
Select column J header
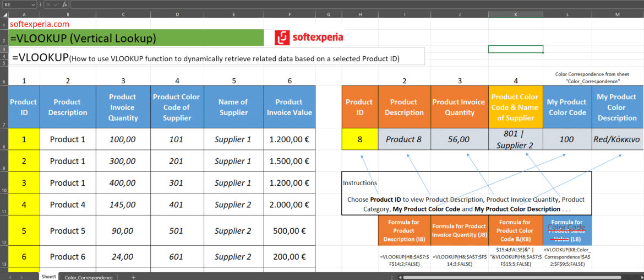pyautogui.click(x=460, y=14)
